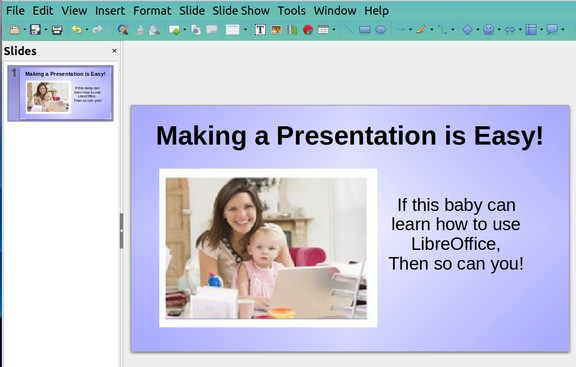Pick the smiley Symbol Shapes icon

(x=488, y=30)
